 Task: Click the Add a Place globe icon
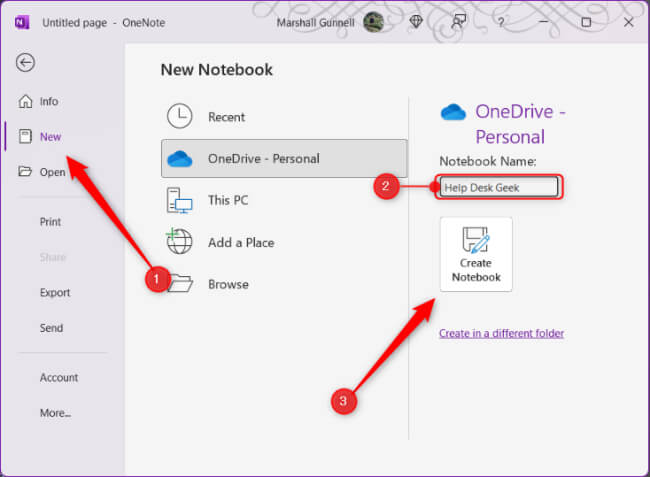[179, 242]
